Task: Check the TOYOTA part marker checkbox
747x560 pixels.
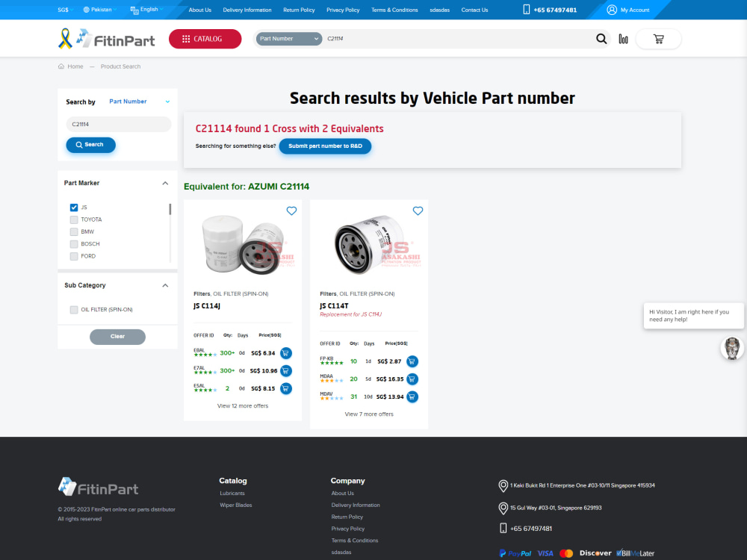Action: tap(74, 220)
